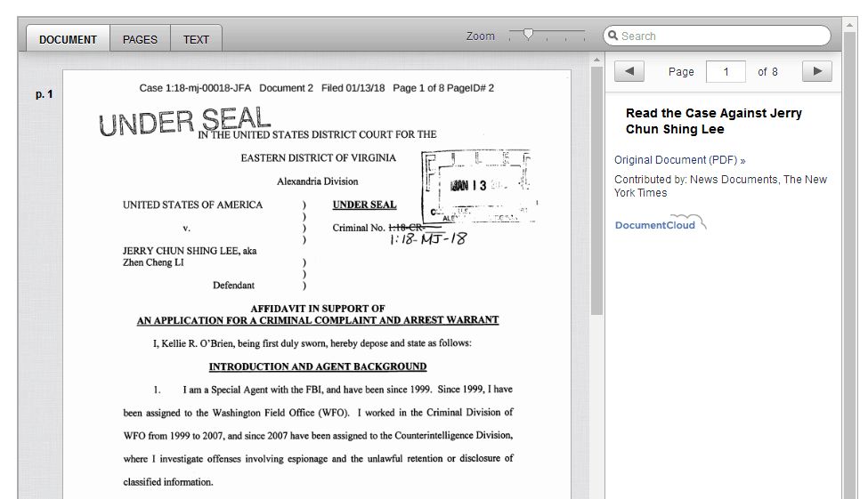Open the Original Document (PDF) link
Screen dimensions: 868x499
point(679,160)
